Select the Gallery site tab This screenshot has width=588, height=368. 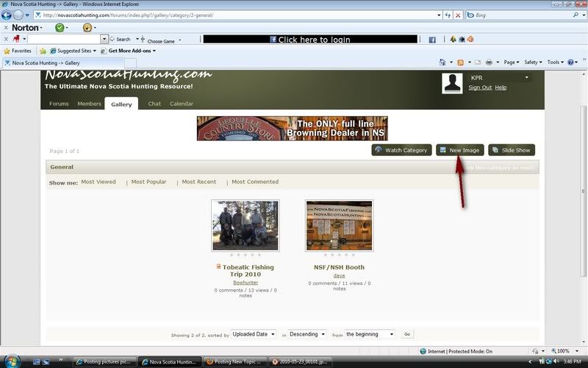click(x=121, y=104)
